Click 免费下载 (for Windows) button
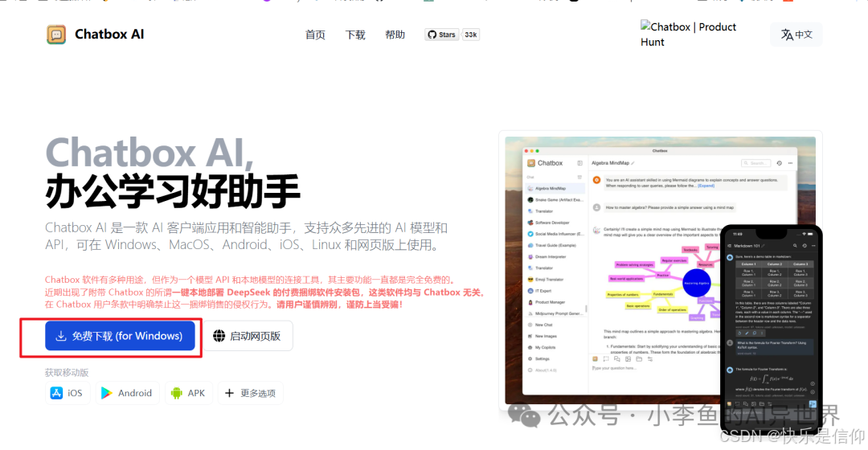This screenshot has width=868, height=450. click(x=120, y=336)
